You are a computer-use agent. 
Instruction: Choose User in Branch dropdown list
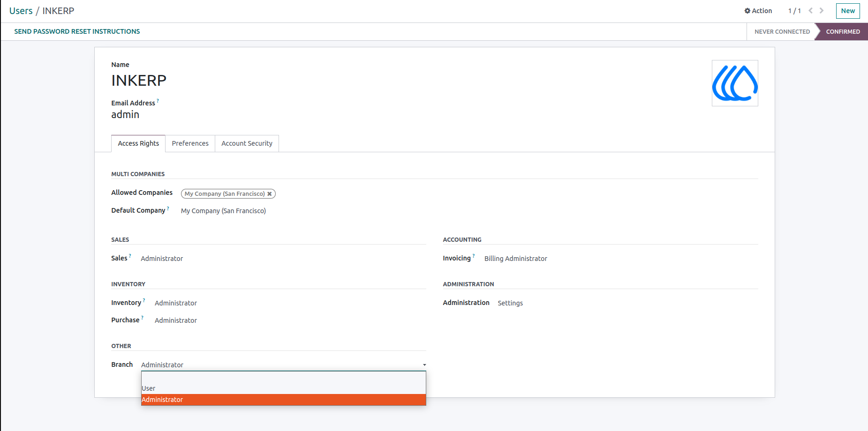tap(284, 388)
